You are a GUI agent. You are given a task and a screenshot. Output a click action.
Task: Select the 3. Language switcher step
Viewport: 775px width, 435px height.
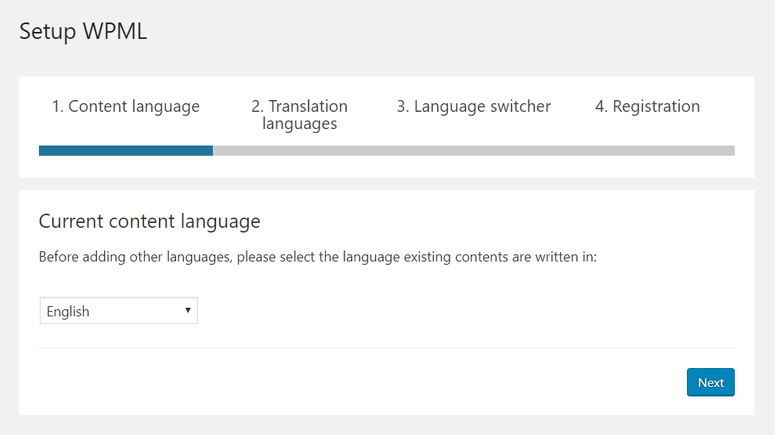[x=474, y=106]
